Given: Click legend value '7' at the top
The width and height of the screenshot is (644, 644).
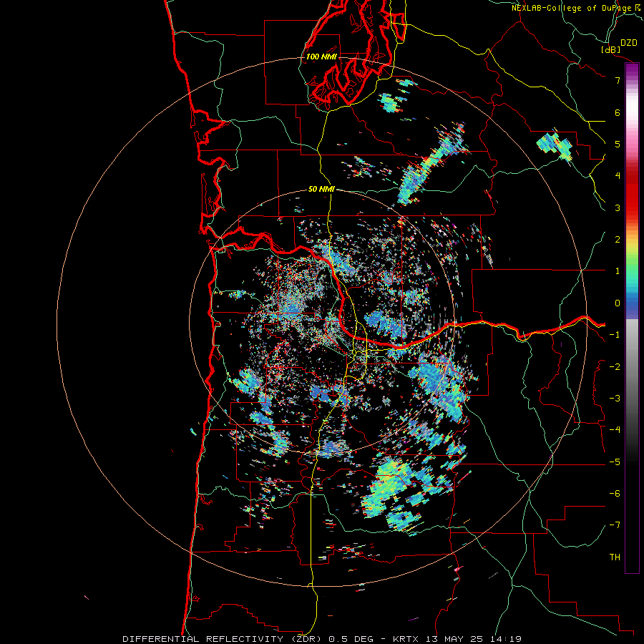Looking at the screenshot, I should click(x=618, y=80).
